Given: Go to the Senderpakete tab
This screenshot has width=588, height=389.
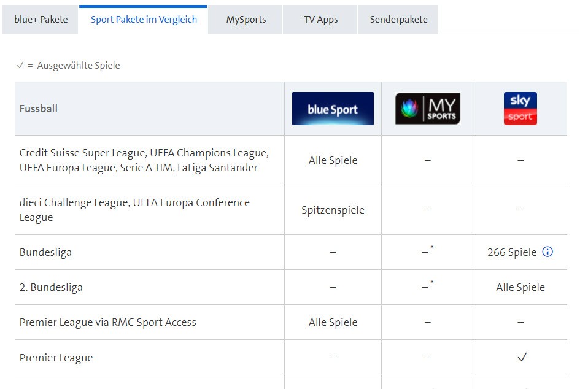Looking at the screenshot, I should click(x=398, y=20).
